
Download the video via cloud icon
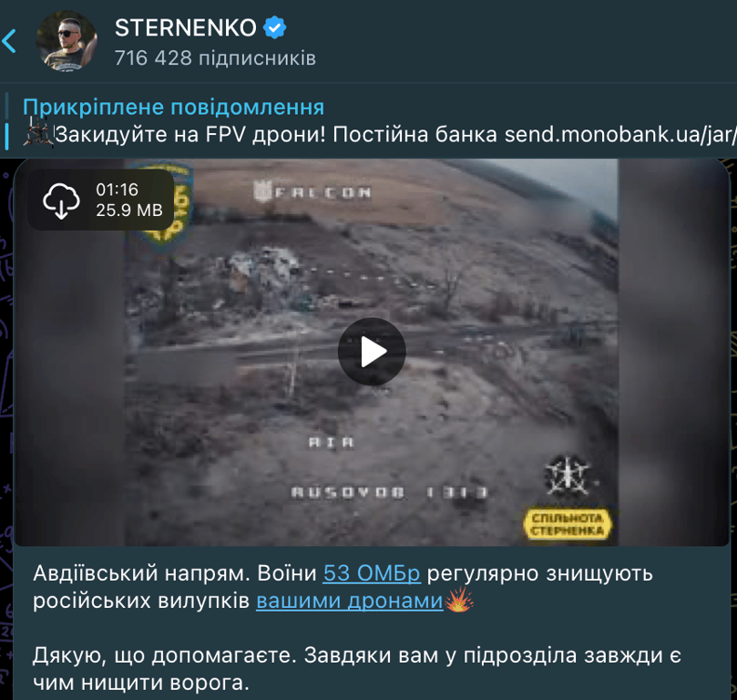pos(61,201)
